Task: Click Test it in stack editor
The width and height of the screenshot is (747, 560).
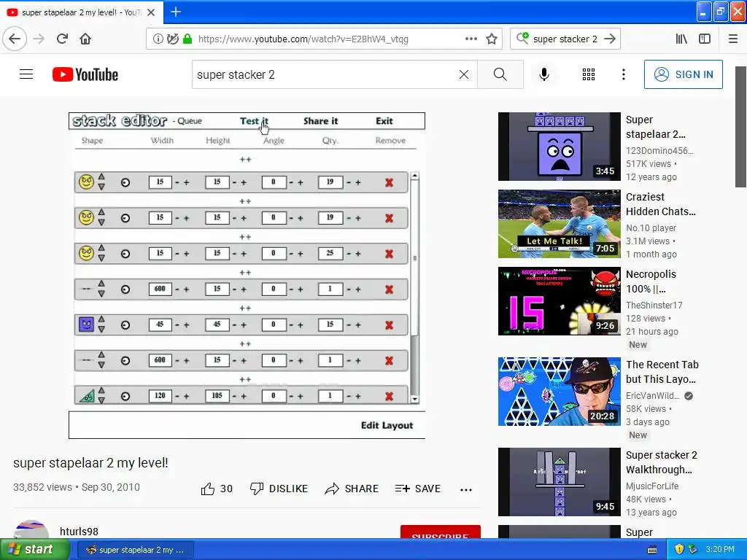Action: pyautogui.click(x=254, y=121)
